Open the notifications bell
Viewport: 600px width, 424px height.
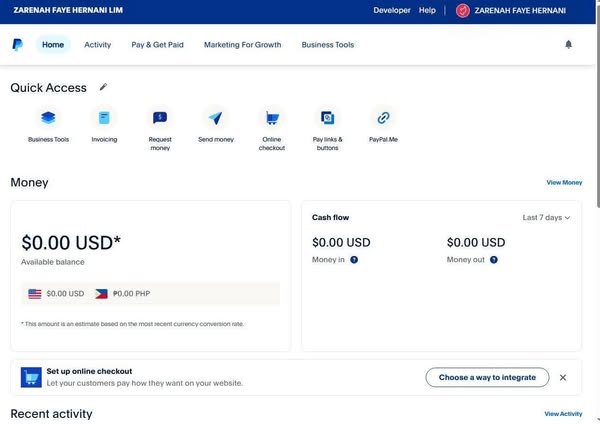(x=569, y=45)
